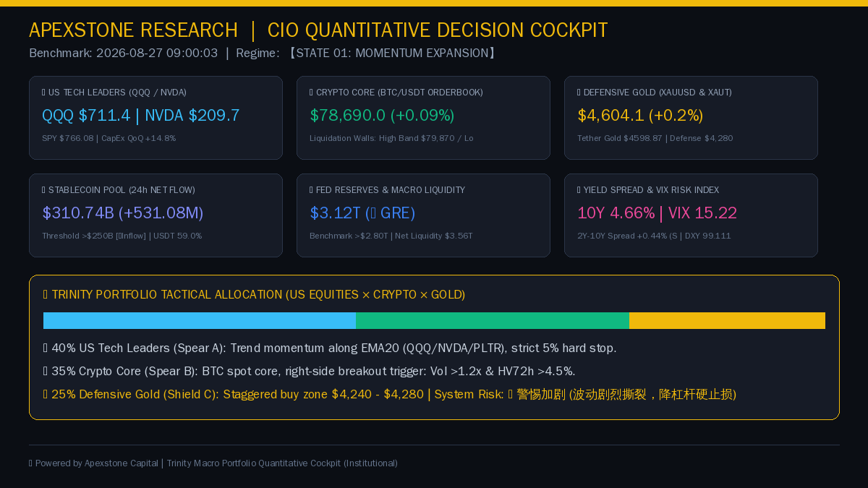Select the SPY $766.08 CapEx QoQ line
This screenshot has height=488, width=868.
(109, 138)
